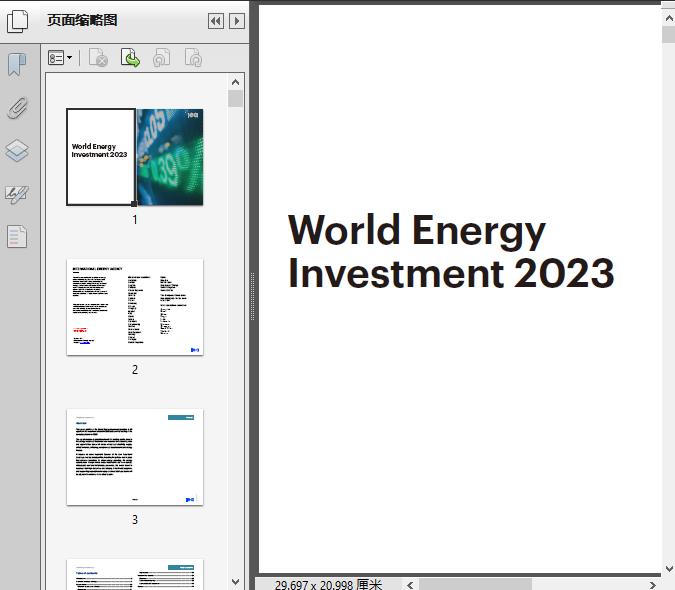
Task: Click document vertical scroll down arrow
Action: click(x=669, y=568)
